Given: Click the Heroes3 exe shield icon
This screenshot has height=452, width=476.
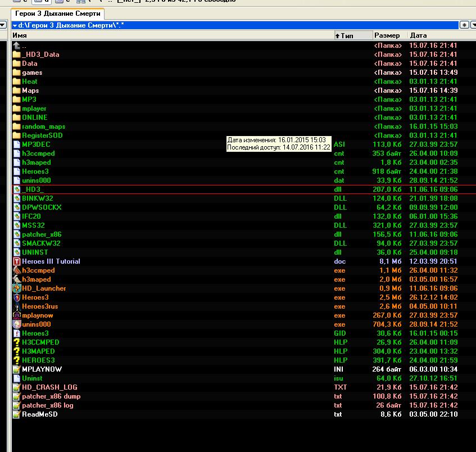Looking at the screenshot, I should (17, 297).
